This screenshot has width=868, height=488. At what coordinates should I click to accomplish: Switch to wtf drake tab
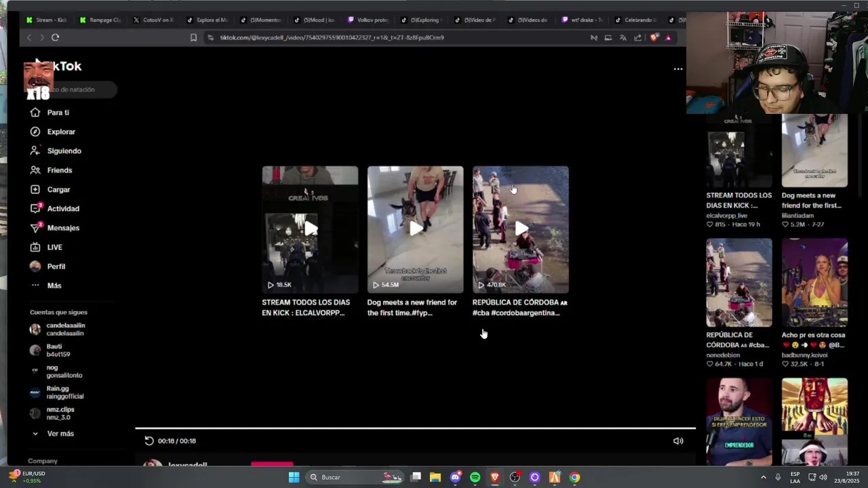click(x=583, y=20)
